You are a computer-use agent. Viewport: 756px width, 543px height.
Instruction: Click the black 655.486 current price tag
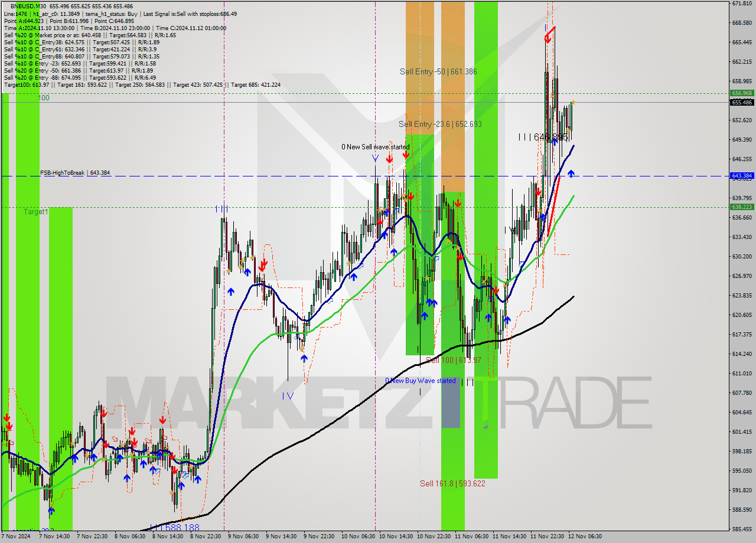click(x=742, y=102)
